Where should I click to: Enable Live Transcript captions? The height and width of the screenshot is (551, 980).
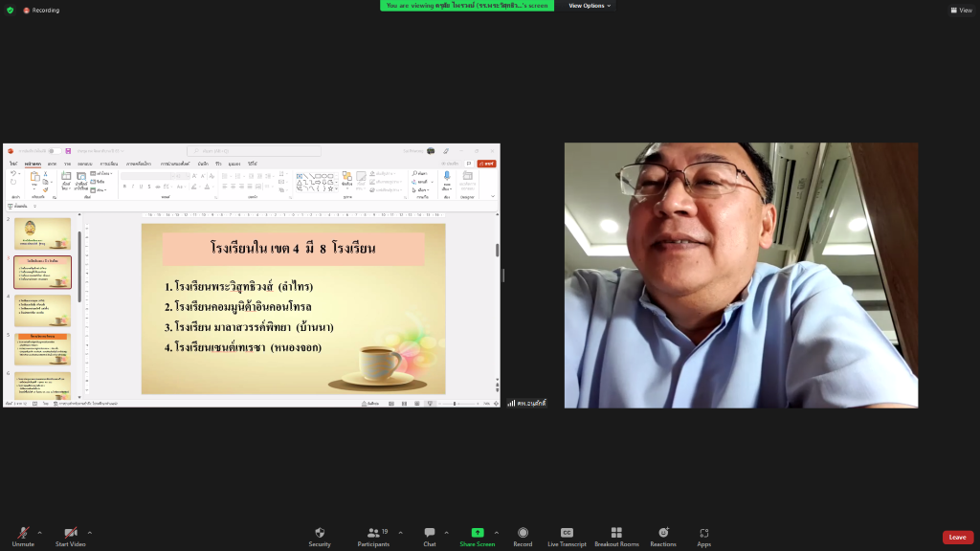[x=567, y=536]
